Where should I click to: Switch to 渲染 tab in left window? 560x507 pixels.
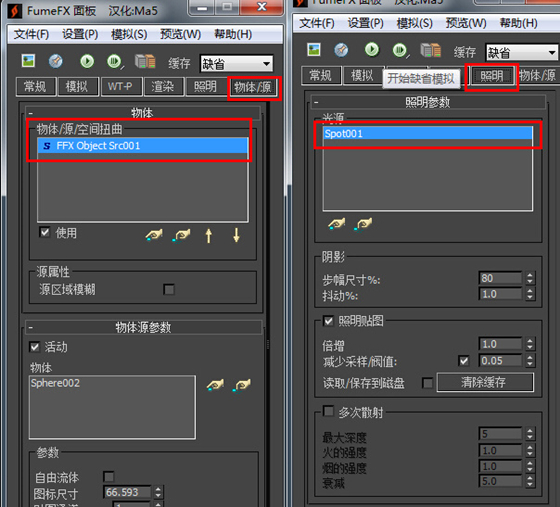coord(163,87)
